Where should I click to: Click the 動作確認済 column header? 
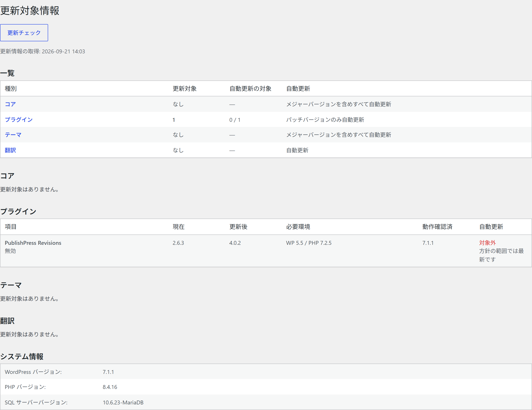437,227
